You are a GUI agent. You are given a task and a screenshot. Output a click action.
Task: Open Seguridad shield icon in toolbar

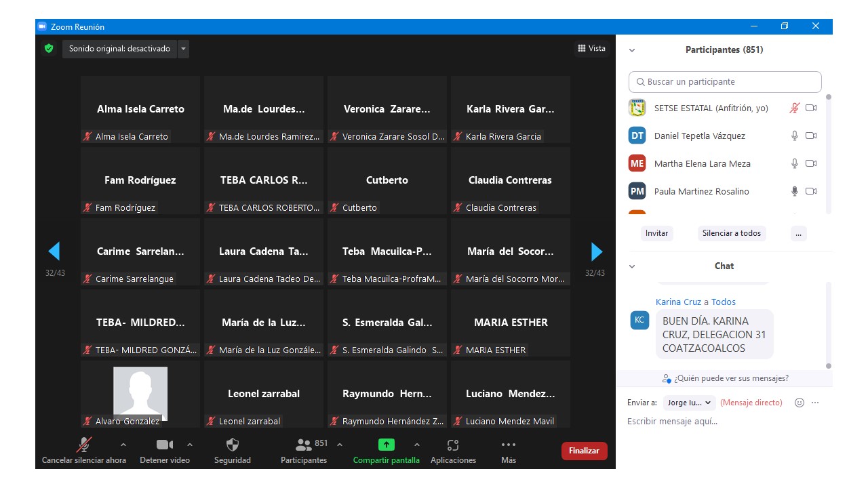coord(233,445)
